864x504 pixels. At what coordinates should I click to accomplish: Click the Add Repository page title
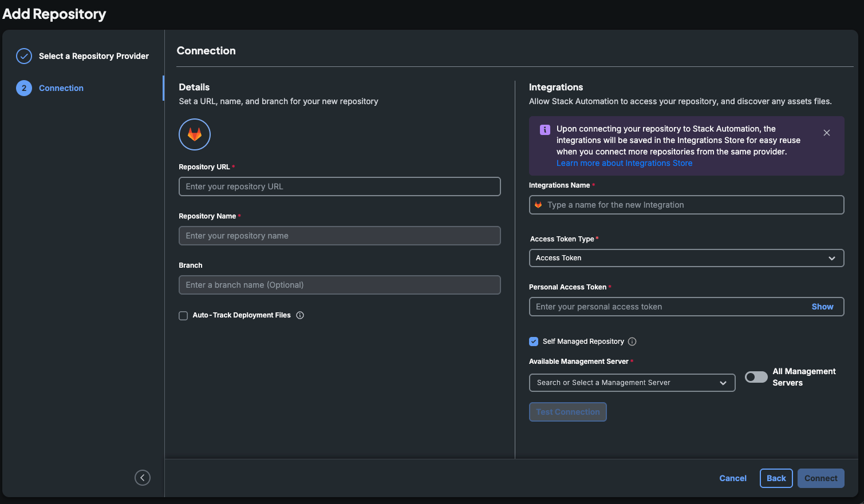tap(54, 14)
